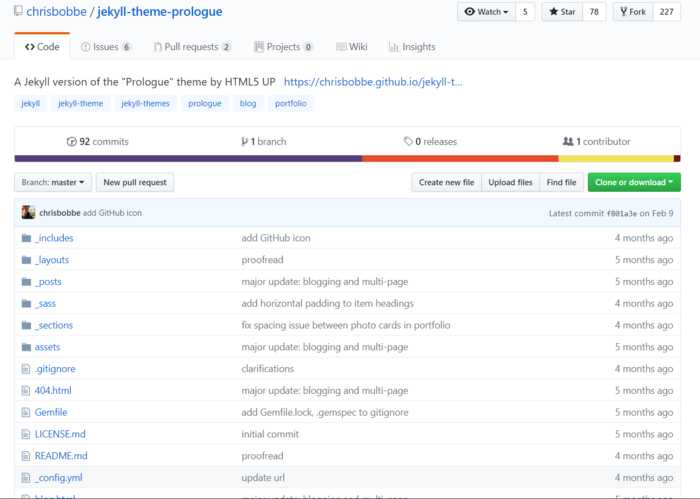The width and height of the screenshot is (700, 499).
Task: Click the jekyll-theme topic tag
Action: click(x=80, y=104)
